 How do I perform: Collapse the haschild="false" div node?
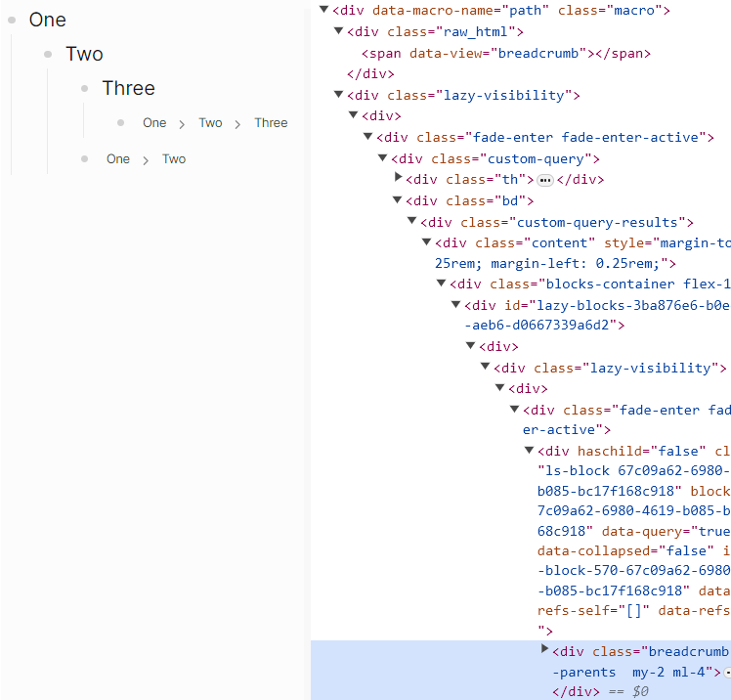[x=529, y=451]
